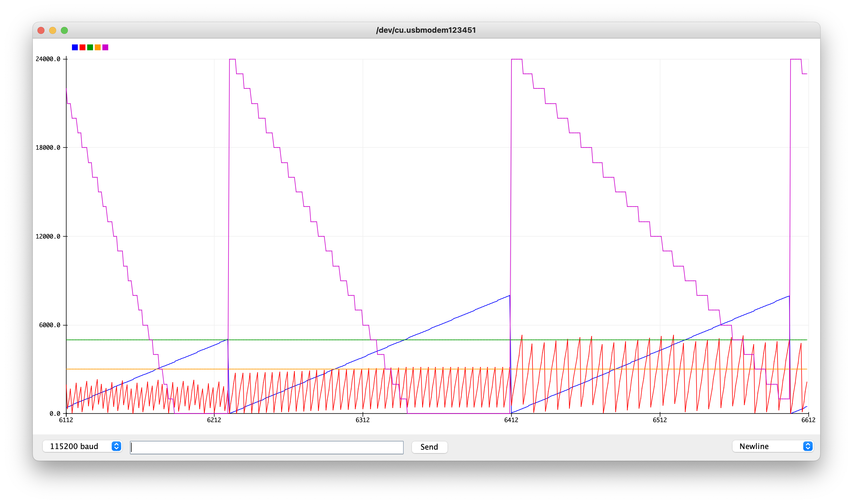Open the Newline line-ending dropdown
853x504 pixels.
click(773, 446)
